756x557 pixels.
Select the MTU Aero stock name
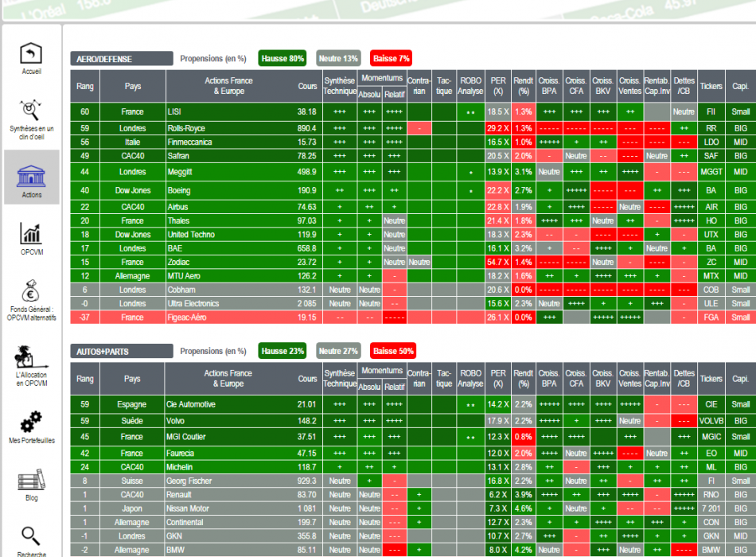click(x=184, y=276)
